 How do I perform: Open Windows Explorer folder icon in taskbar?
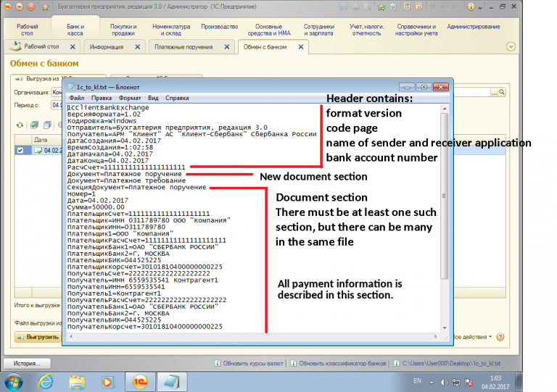coord(76,381)
